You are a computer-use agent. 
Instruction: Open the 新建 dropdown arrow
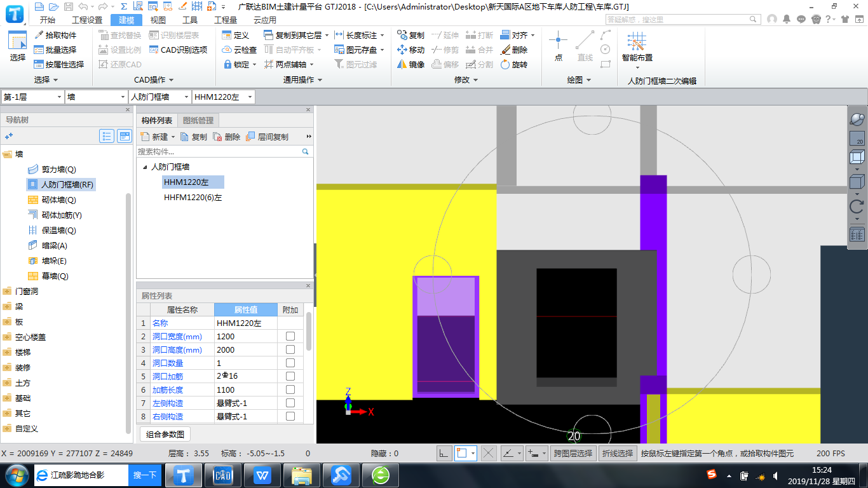click(x=173, y=137)
